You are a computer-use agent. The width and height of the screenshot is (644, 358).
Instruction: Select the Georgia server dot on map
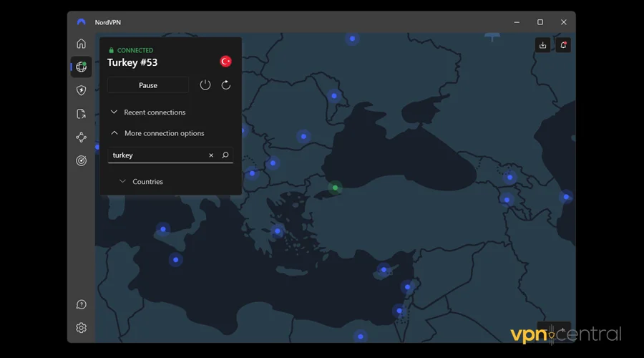[x=509, y=178]
